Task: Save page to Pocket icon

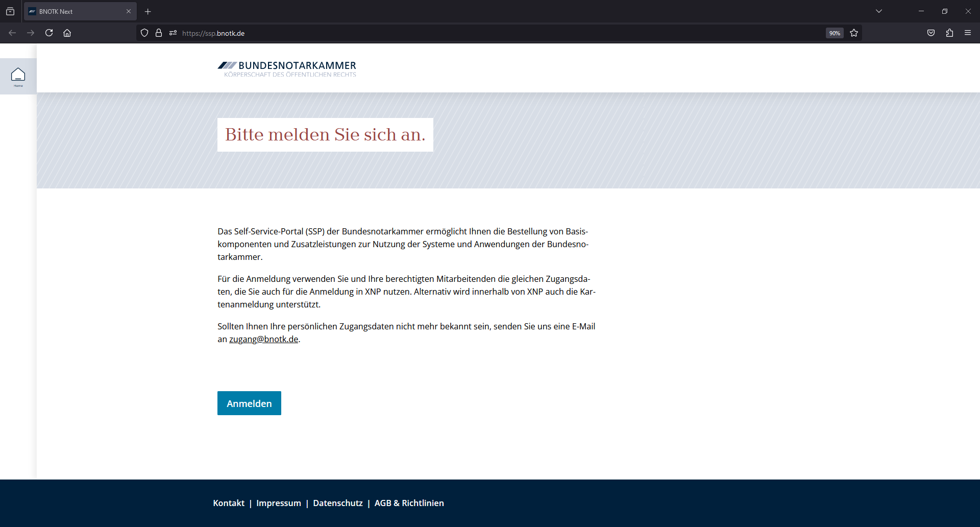Action: [x=931, y=33]
